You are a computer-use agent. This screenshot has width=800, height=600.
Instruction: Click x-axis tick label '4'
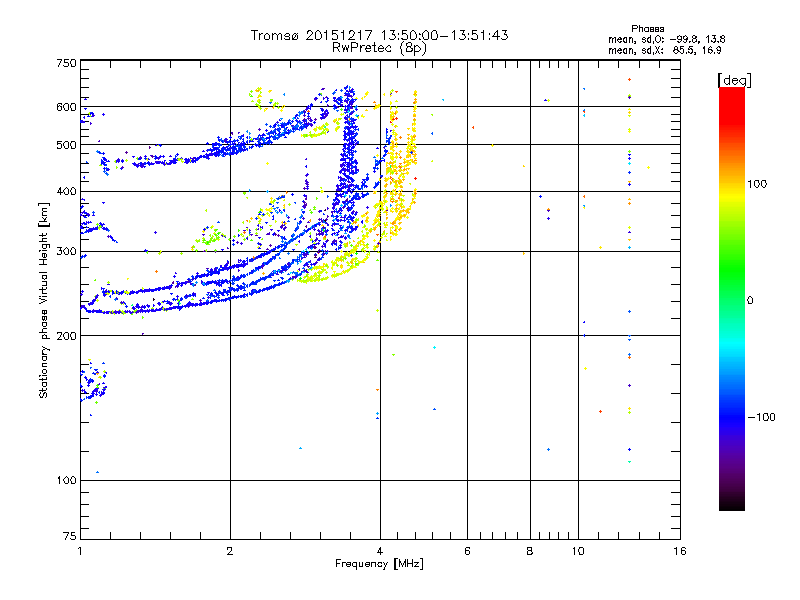tap(380, 551)
